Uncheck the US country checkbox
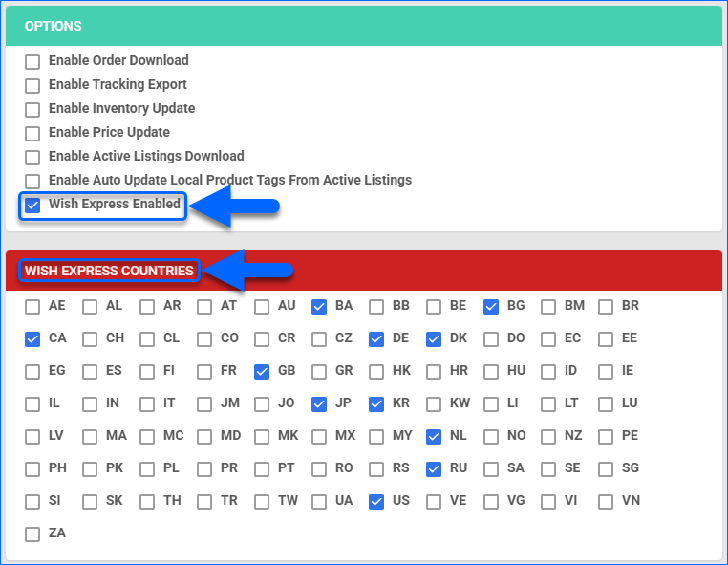The image size is (728, 565). pos(376,501)
